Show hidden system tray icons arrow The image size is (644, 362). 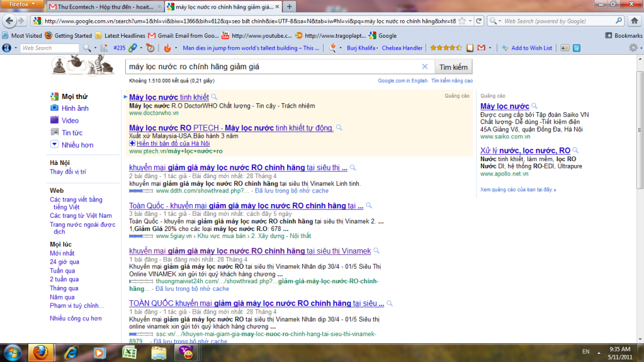[x=599, y=353]
